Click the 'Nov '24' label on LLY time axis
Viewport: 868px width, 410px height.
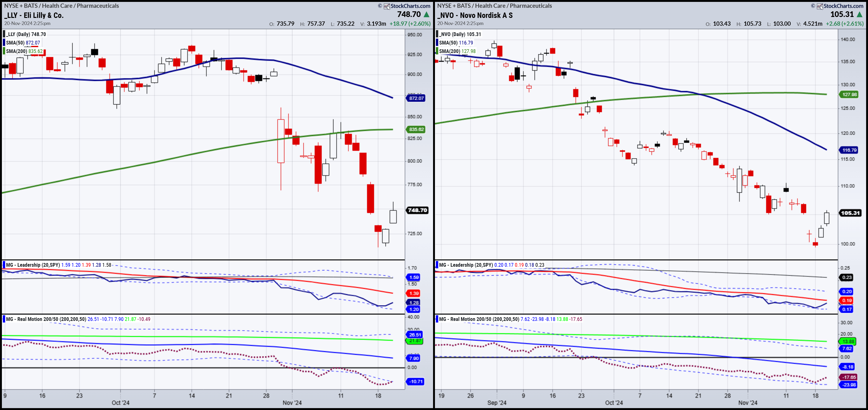tap(292, 403)
